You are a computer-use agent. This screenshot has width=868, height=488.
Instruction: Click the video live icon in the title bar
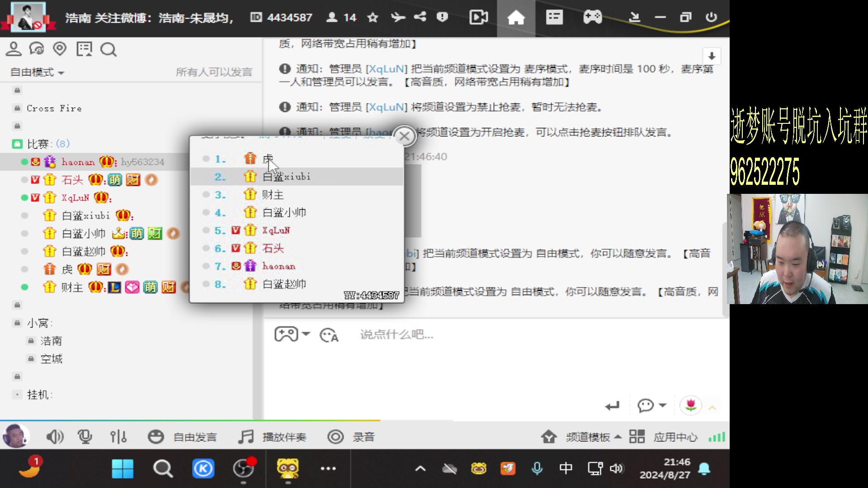[x=478, y=18]
